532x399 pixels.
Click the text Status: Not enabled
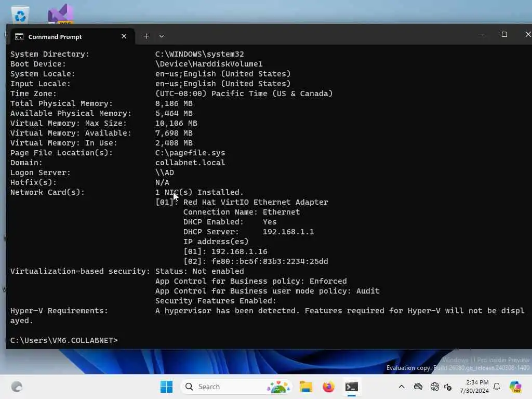coord(199,271)
